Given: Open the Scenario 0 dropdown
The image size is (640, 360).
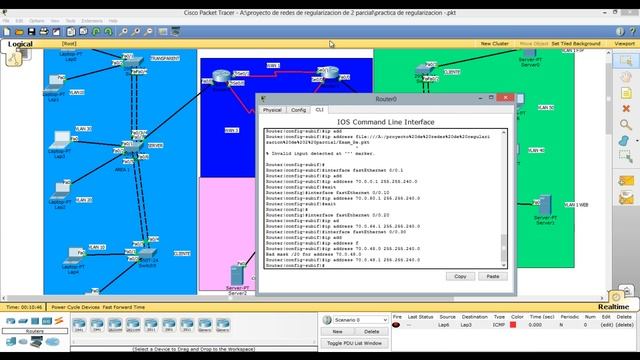Looking at the screenshot, I should click(x=361, y=320).
